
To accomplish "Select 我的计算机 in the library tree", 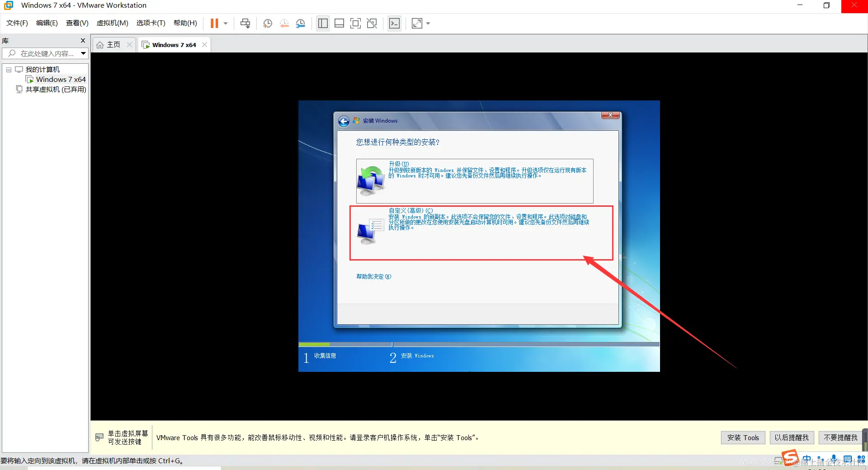I will (42, 70).
